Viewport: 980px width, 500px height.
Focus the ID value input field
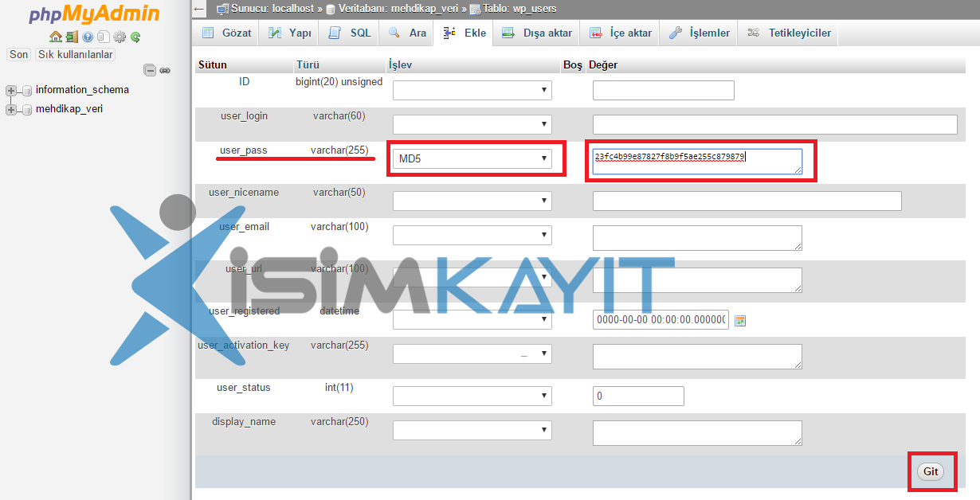tap(663, 90)
